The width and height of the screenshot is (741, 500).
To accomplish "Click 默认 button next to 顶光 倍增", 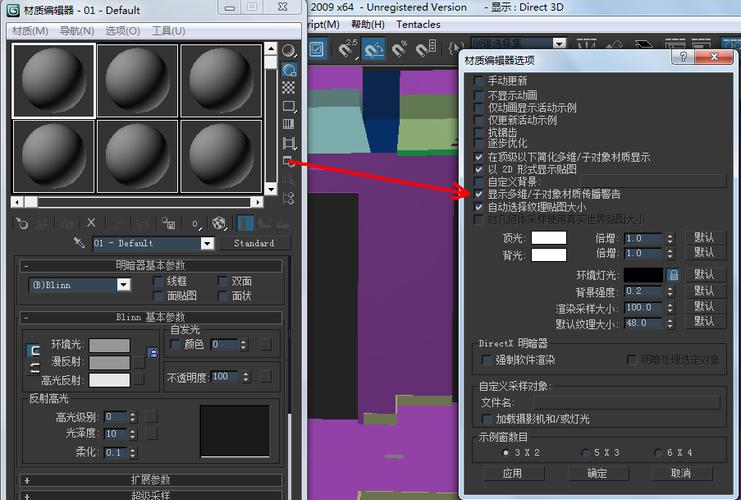I will pos(704,237).
